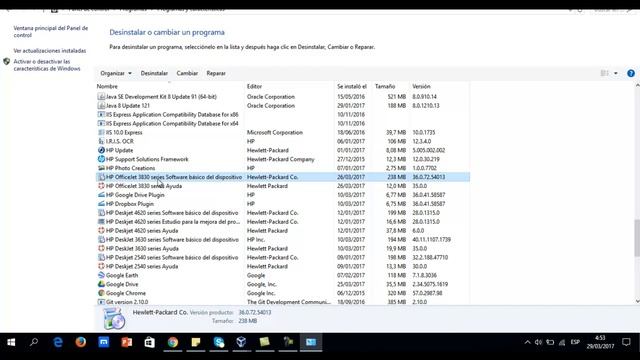
Task: Sort by the Nombre column header
Action: 107,87
